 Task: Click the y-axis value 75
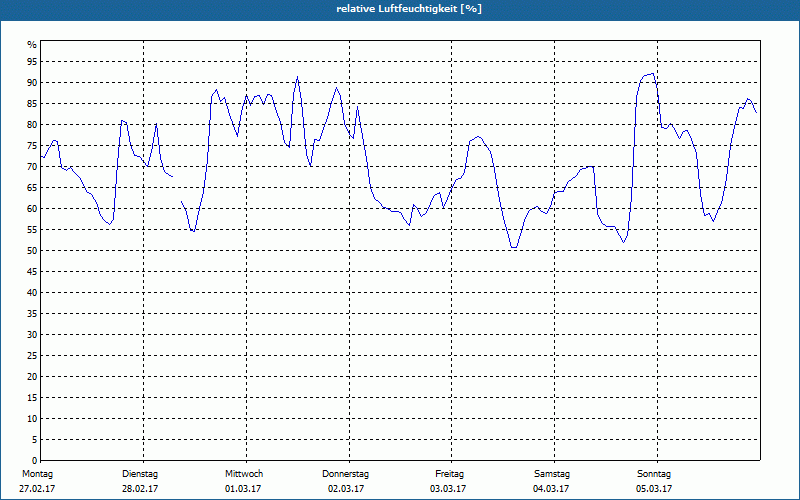click(x=32, y=145)
